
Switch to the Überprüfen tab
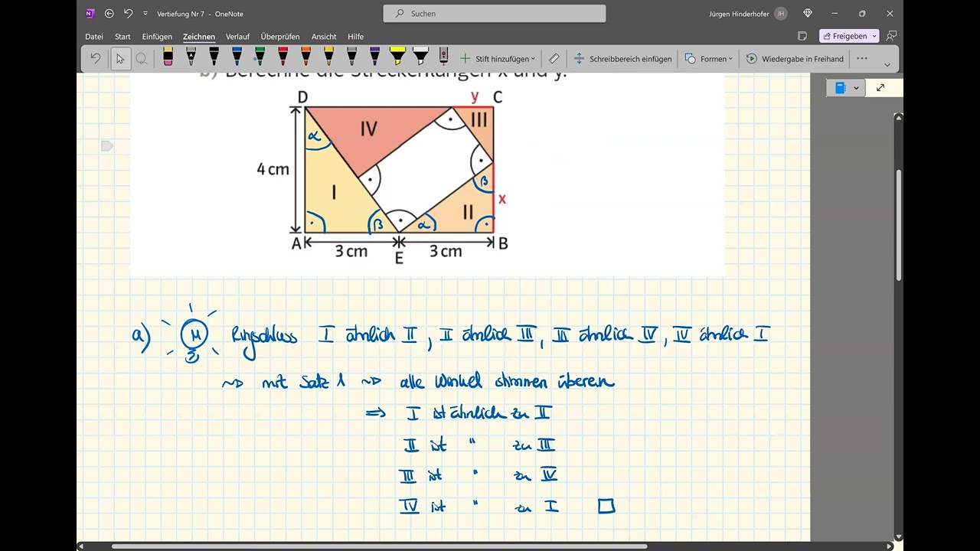click(x=279, y=37)
